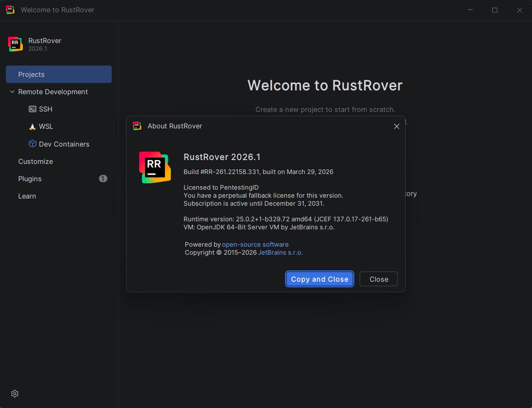This screenshot has width=532, height=408.
Task: Click the RustRover icon in the main window title bar
Action: tap(10, 10)
